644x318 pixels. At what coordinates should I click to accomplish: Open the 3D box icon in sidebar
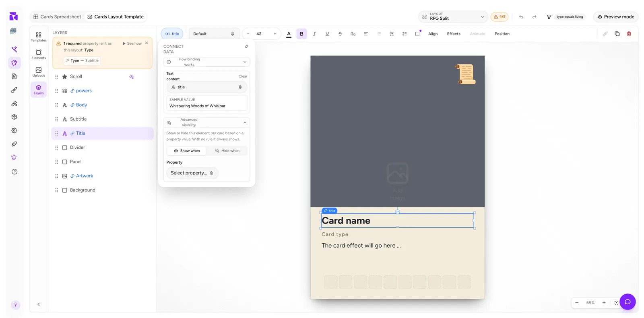(14, 117)
